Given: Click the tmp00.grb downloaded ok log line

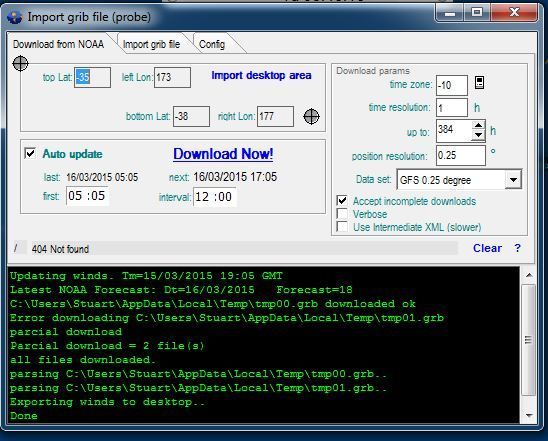Looking at the screenshot, I should [212, 304].
